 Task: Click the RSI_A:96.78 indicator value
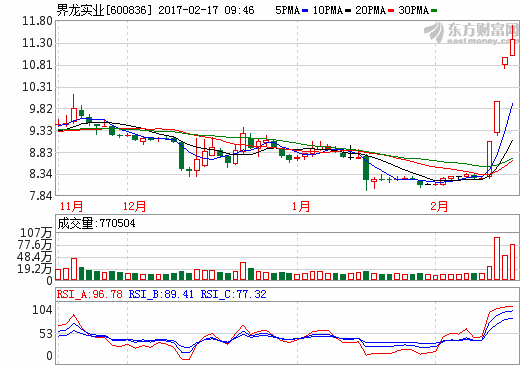click(x=90, y=294)
